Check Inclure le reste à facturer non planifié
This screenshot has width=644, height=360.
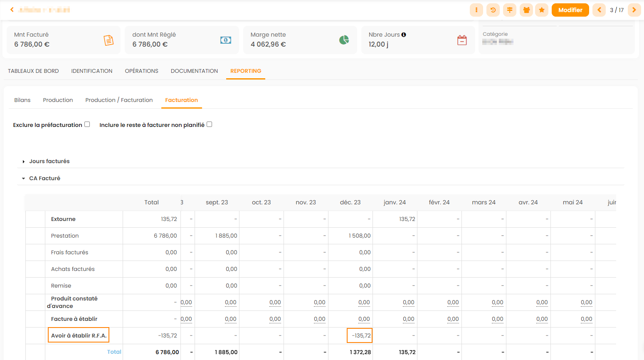click(x=210, y=124)
